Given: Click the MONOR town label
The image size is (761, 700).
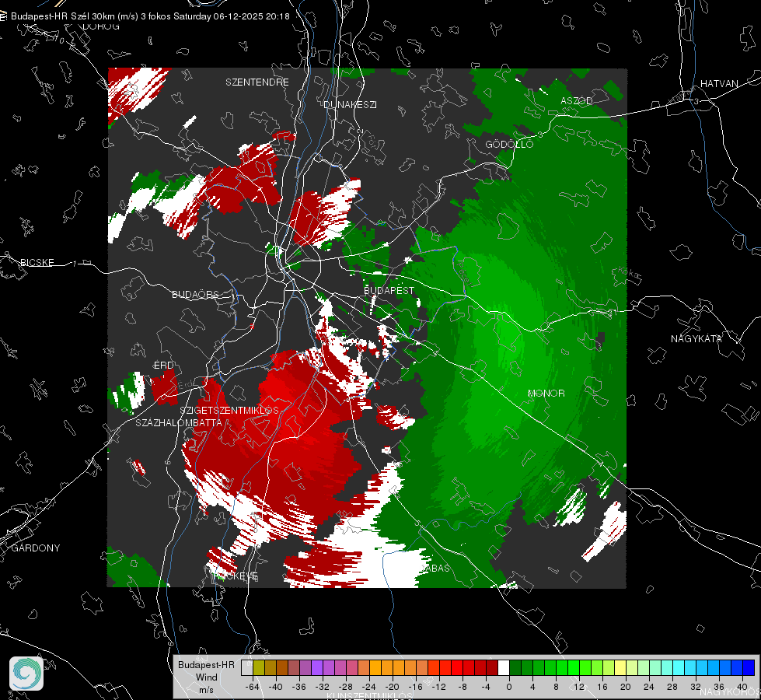Looking at the screenshot, I should tap(546, 393).
